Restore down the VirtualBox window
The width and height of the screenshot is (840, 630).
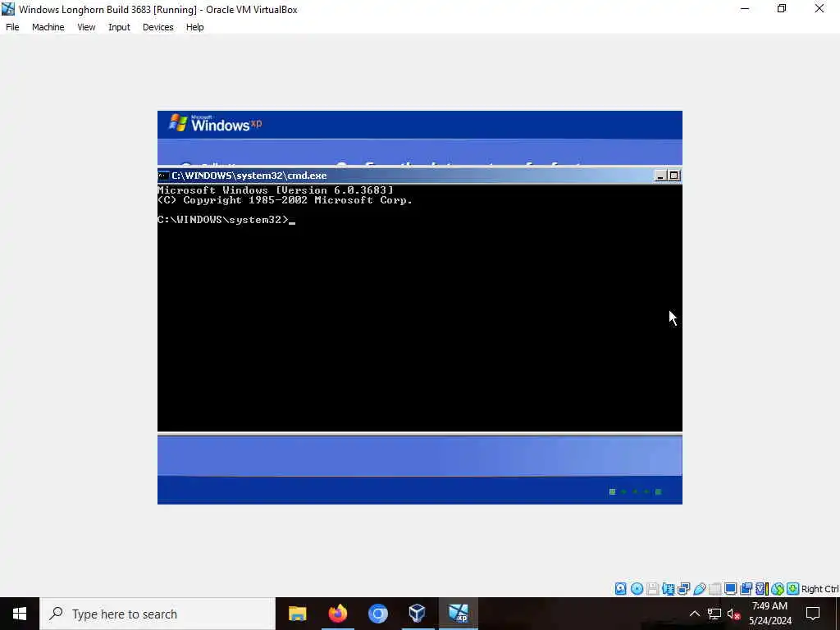(782, 9)
